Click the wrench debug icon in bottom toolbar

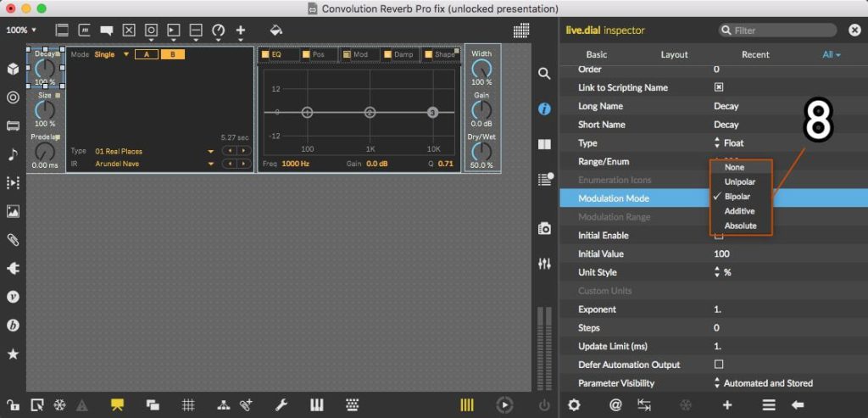[x=281, y=404]
